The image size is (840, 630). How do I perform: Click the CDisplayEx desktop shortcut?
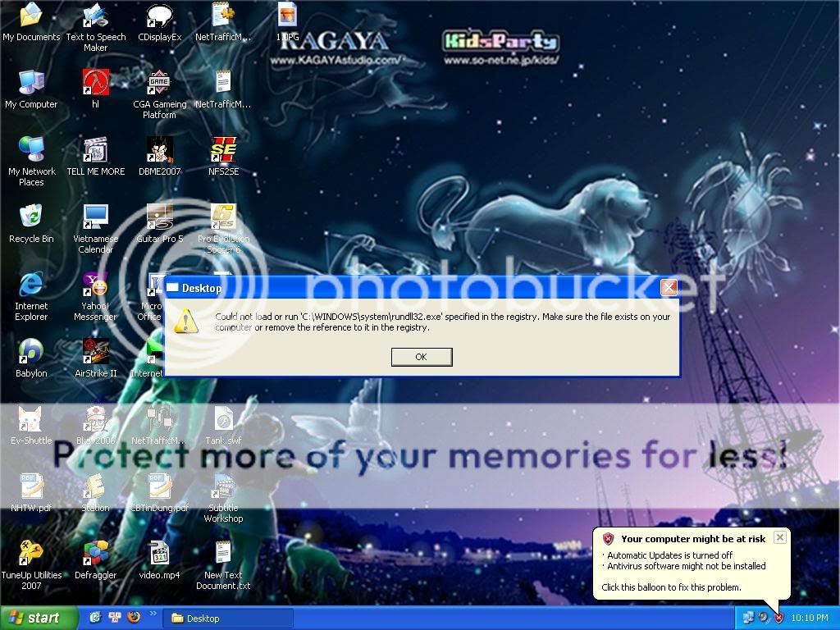160,21
